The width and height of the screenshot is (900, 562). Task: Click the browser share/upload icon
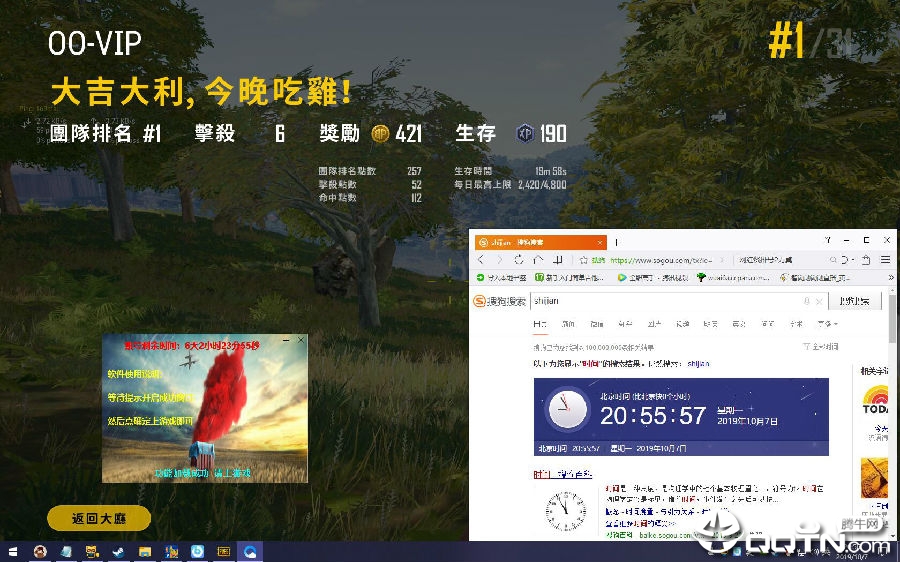click(866, 259)
